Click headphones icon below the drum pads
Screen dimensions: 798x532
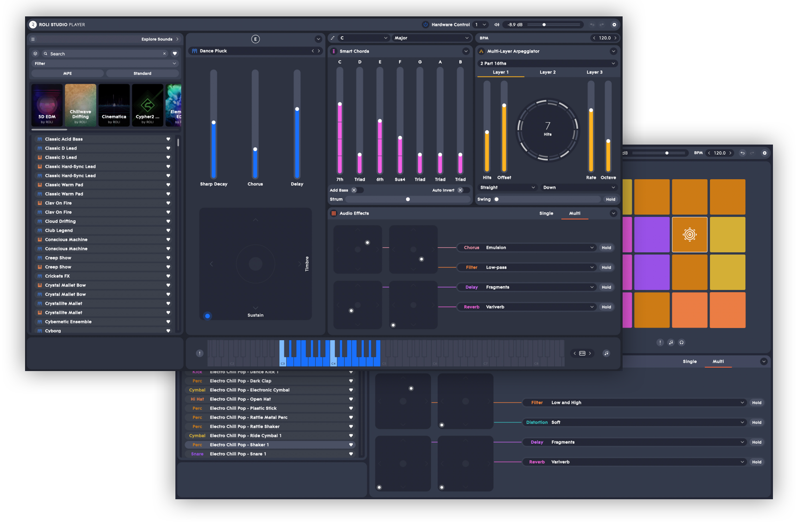click(681, 342)
